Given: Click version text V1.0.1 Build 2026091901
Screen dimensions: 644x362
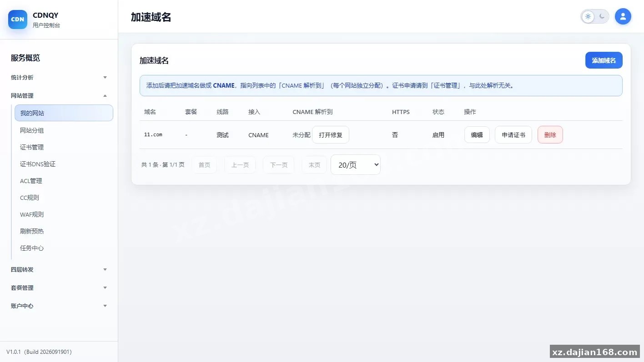Looking at the screenshot, I should (x=39, y=352).
